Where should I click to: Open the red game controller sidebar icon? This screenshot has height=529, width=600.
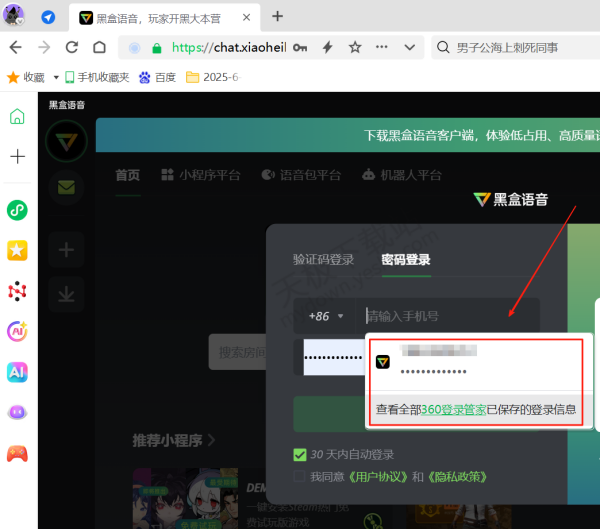17,452
